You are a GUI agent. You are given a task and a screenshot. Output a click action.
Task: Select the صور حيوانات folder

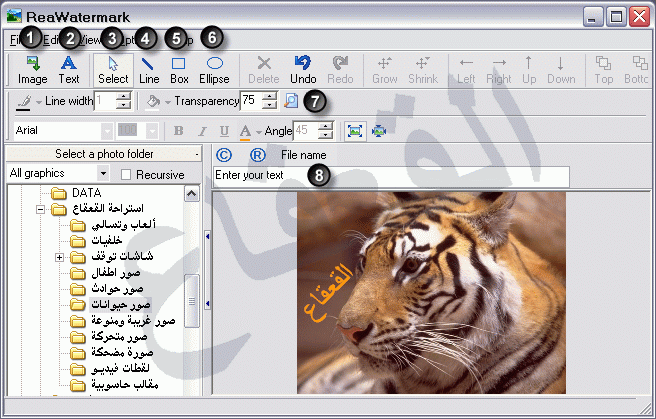click(x=120, y=304)
